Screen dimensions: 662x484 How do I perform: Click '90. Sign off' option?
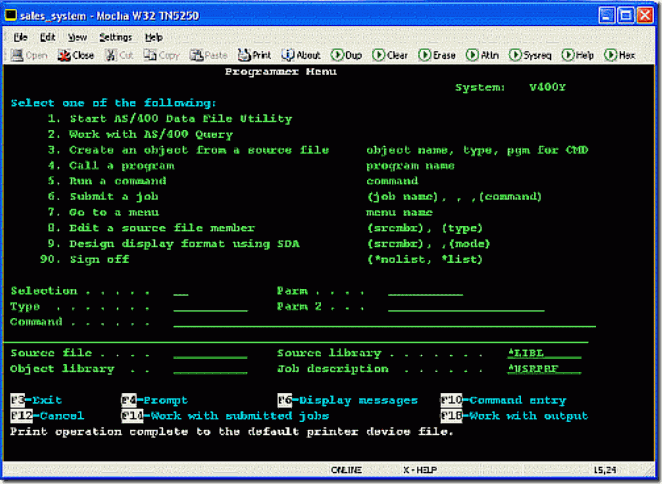click(84, 259)
